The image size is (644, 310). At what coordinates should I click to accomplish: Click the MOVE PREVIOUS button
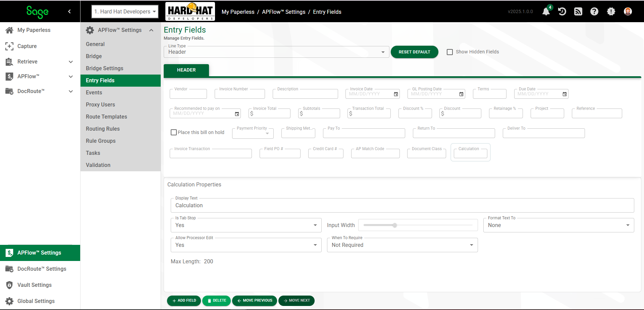point(255,301)
